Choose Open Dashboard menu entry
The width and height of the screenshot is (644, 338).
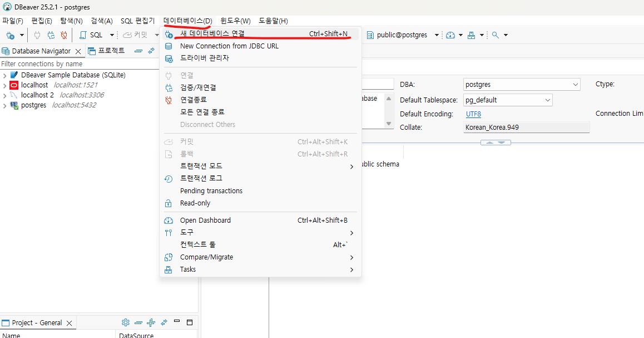point(260,221)
